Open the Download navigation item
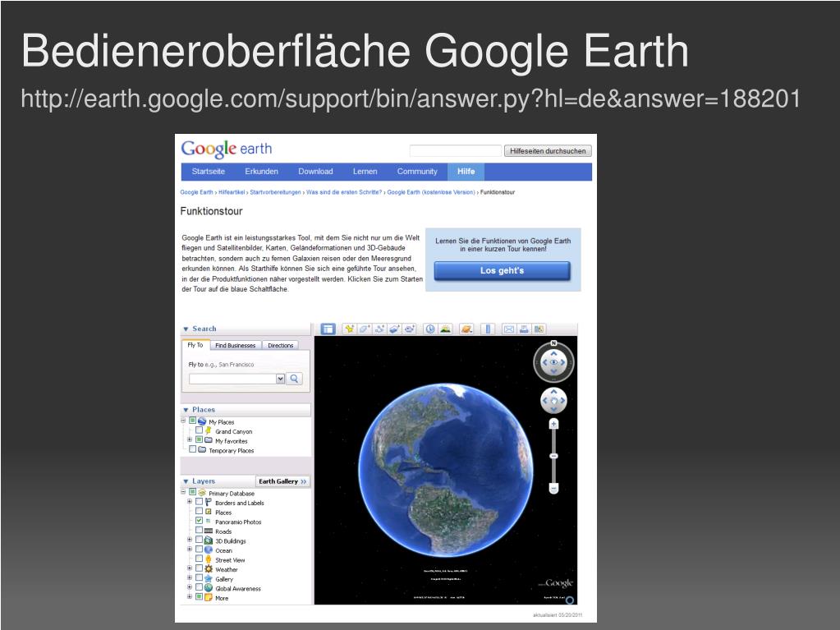Image resolution: width=840 pixels, height=630 pixels. [315, 172]
